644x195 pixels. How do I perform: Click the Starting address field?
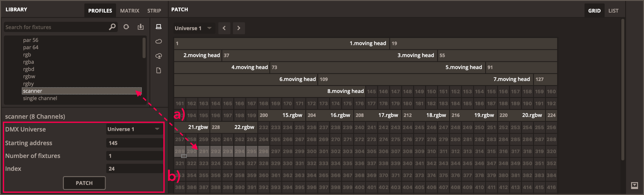134,143
